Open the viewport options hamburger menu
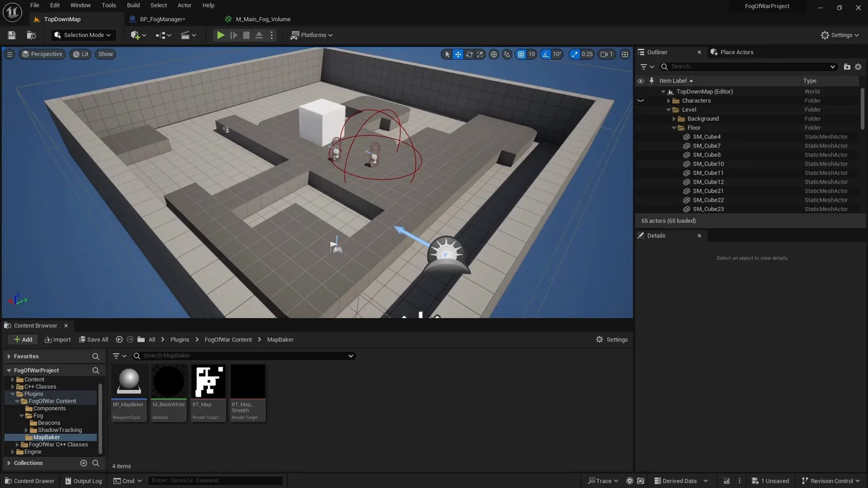 (x=9, y=54)
